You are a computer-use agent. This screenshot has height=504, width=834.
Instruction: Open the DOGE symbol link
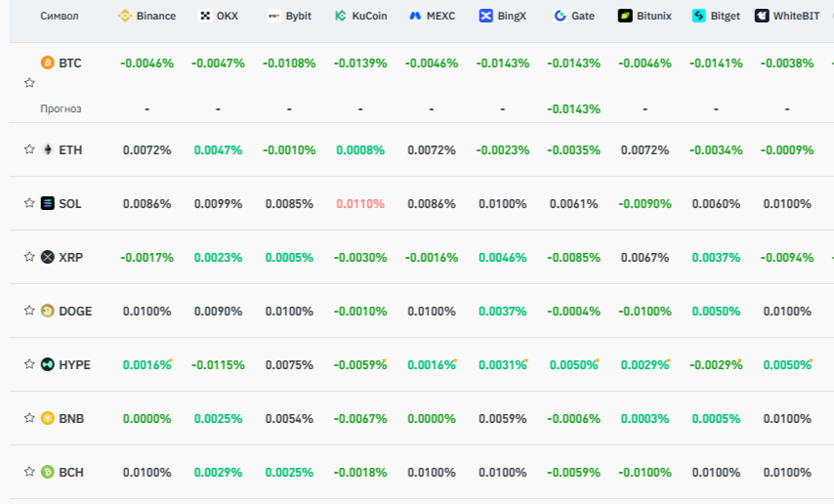[x=75, y=311]
